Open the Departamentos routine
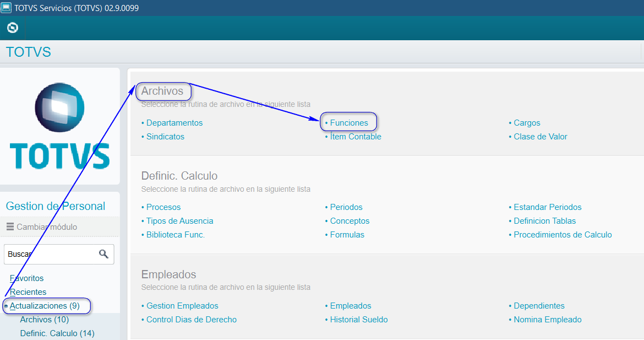 click(174, 123)
